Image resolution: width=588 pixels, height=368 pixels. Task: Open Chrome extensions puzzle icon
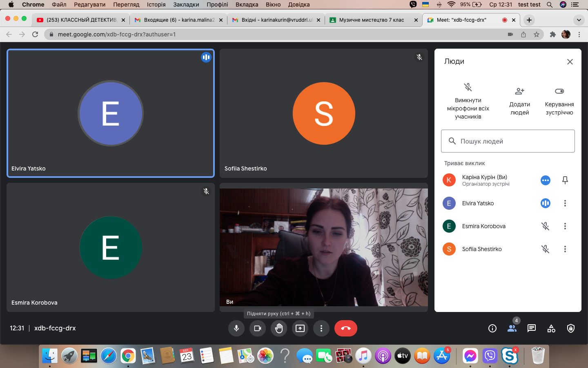[553, 34]
